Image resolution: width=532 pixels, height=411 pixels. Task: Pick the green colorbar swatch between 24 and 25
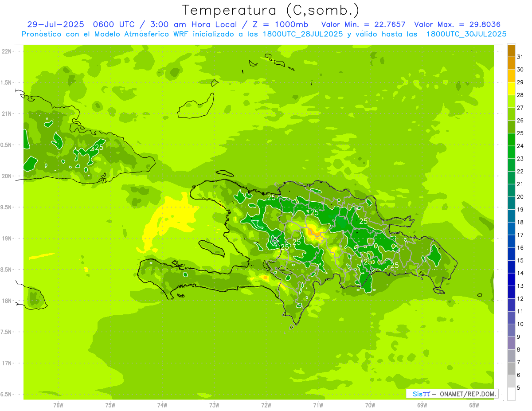click(x=511, y=140)
